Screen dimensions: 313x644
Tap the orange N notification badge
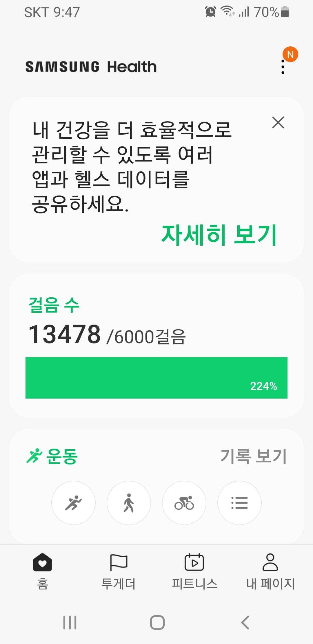tap(290, 54)
